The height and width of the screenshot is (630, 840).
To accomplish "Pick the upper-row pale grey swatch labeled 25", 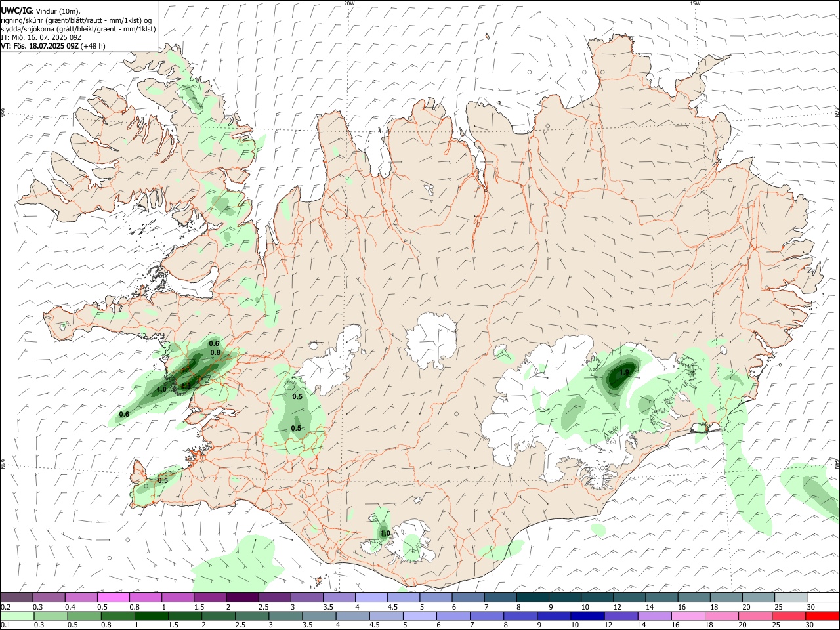I will [792, 597].
